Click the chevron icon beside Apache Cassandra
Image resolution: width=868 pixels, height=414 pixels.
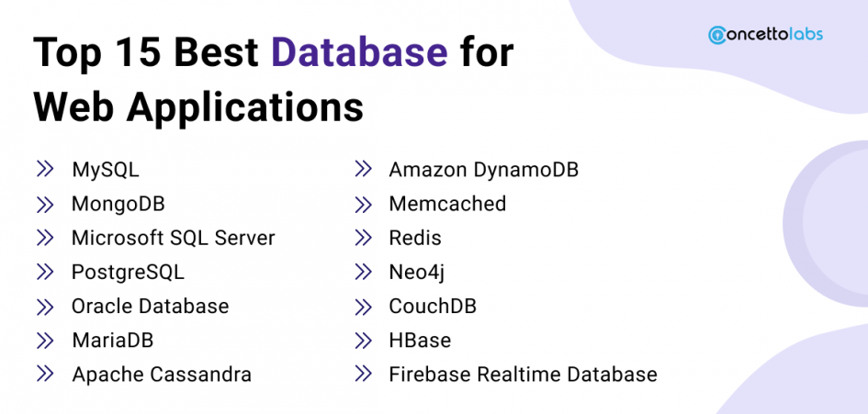click(45, 374)
